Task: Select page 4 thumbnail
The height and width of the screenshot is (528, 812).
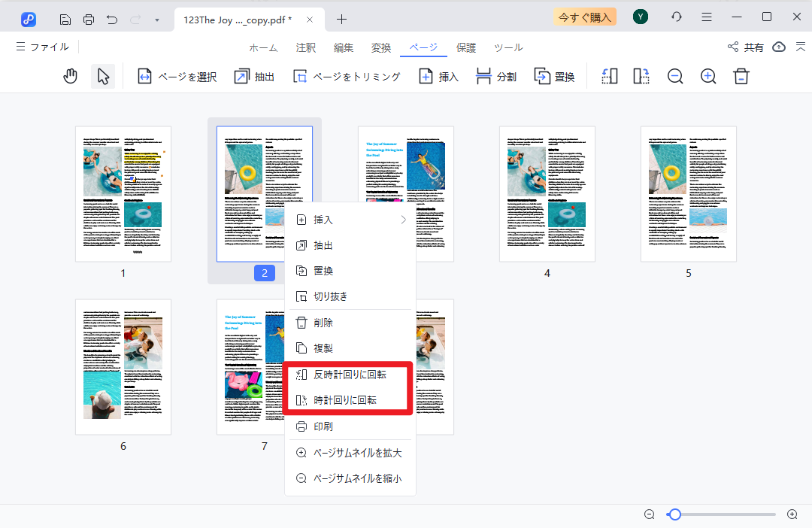Action: 547,194
